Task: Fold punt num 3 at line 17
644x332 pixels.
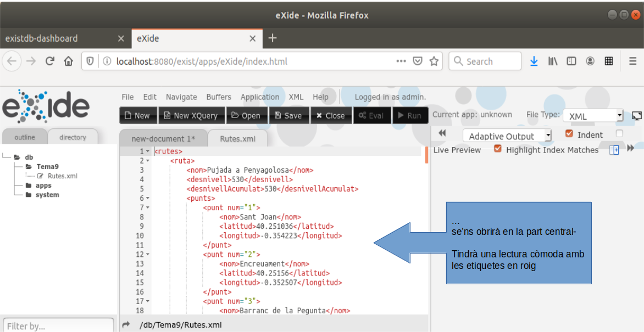Action: pyautogui.click(x=148, y=301)
